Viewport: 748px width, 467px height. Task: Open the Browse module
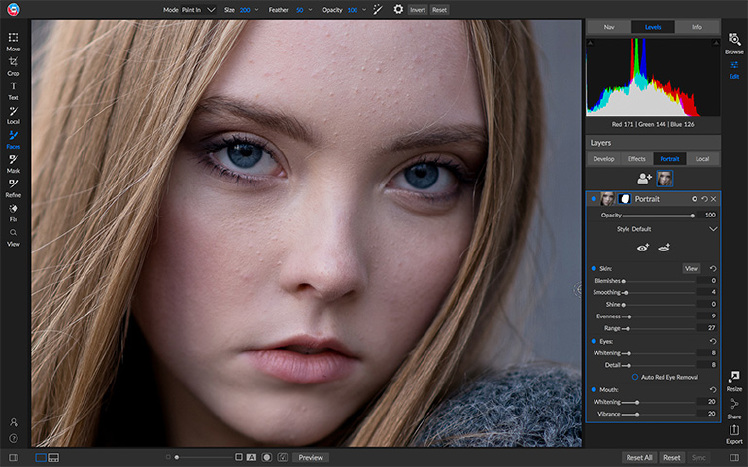pos(734,43)
